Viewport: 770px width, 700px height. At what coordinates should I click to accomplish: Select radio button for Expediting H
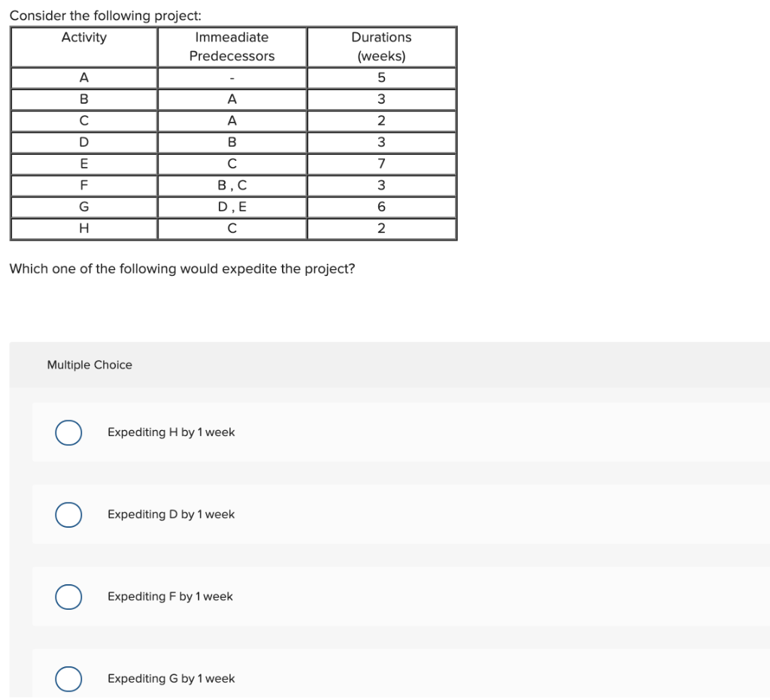point(68,432)
